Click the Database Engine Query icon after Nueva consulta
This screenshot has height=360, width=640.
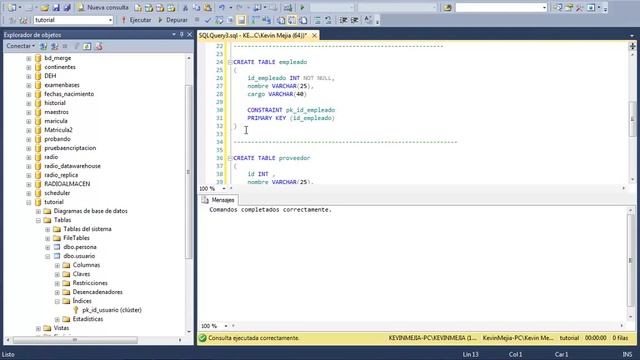tap(138, 8)
